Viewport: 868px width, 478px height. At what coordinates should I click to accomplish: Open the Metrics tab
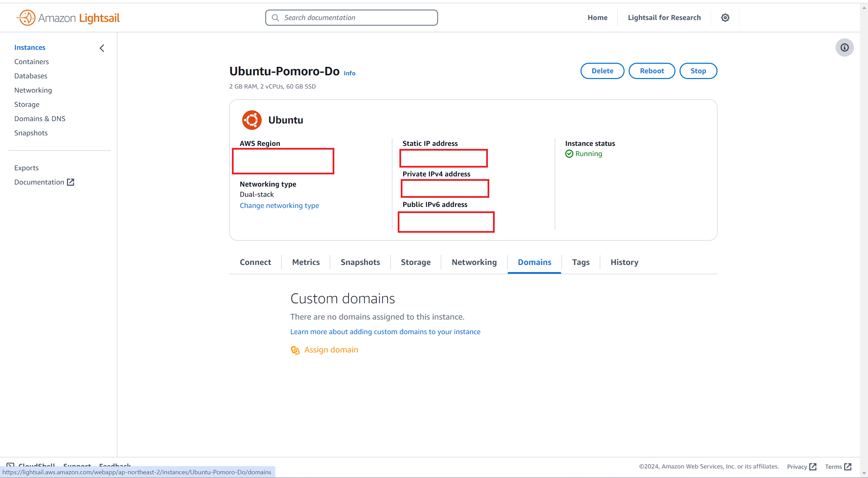(306, 262)
